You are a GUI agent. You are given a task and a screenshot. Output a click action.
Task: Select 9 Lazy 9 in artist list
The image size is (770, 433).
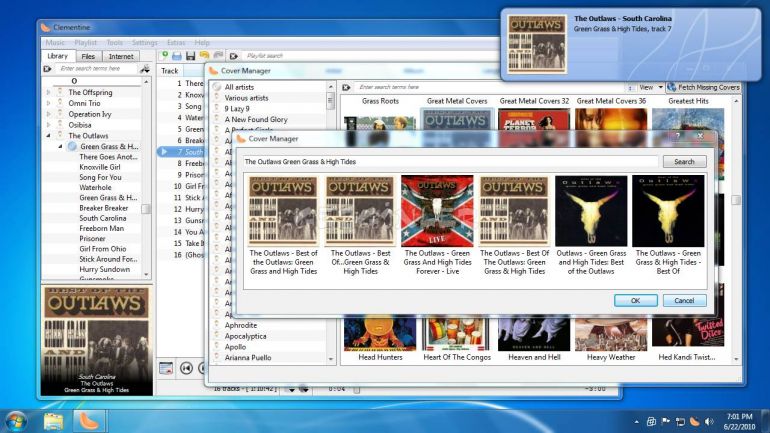(x=237, y=108)
